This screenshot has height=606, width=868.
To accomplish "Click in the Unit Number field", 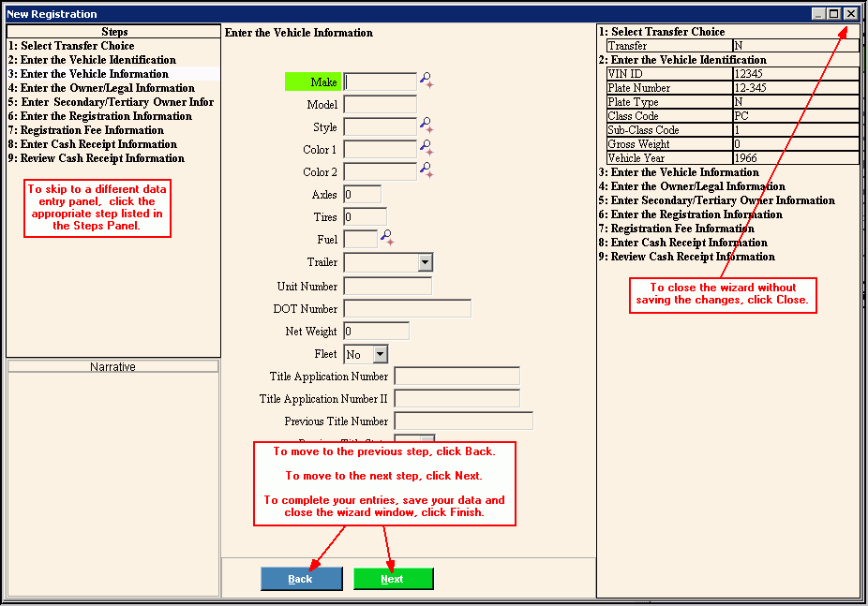I will [x=387, y=287].
